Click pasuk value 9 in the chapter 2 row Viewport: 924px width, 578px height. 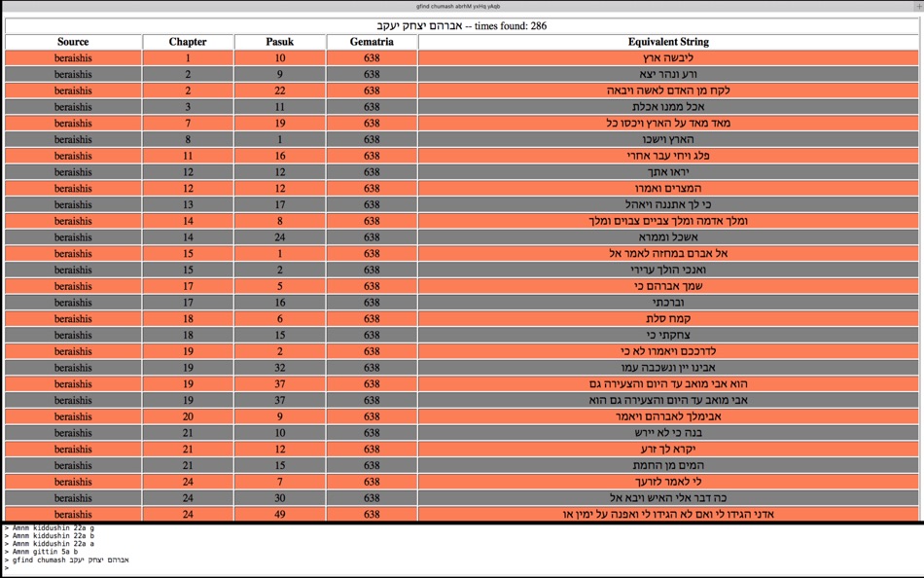coord(279,74)
